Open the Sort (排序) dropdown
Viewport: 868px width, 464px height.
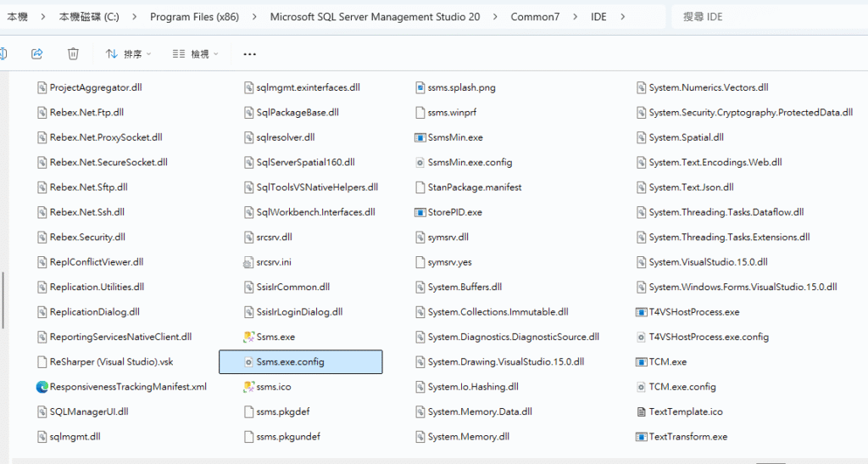(129, 53)
